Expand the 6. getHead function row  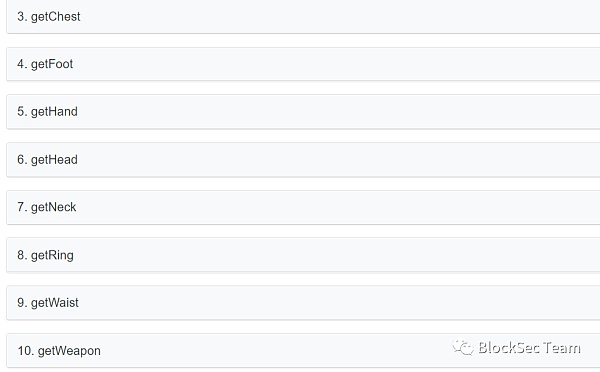pyautogui.click(x=303, y=160)
